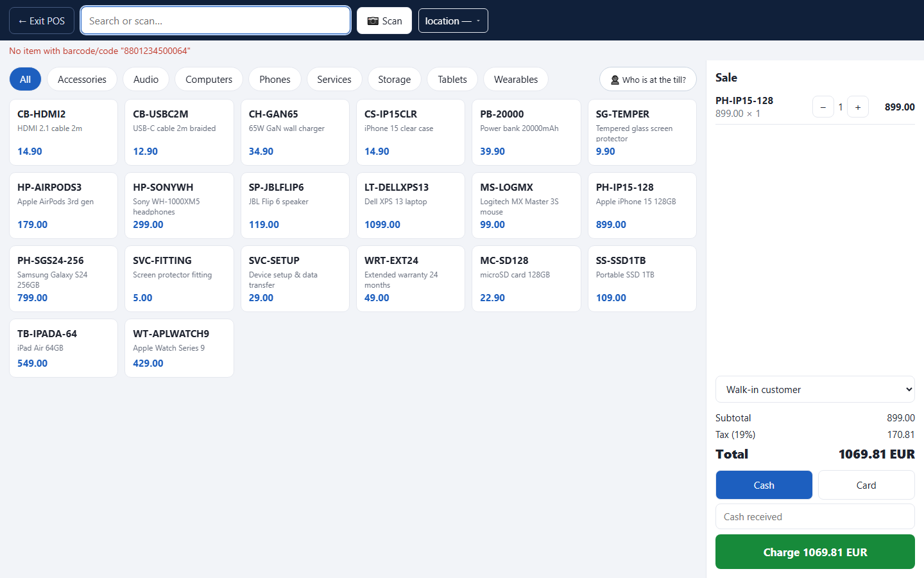Choose Cash payment method

pos(764,485)
